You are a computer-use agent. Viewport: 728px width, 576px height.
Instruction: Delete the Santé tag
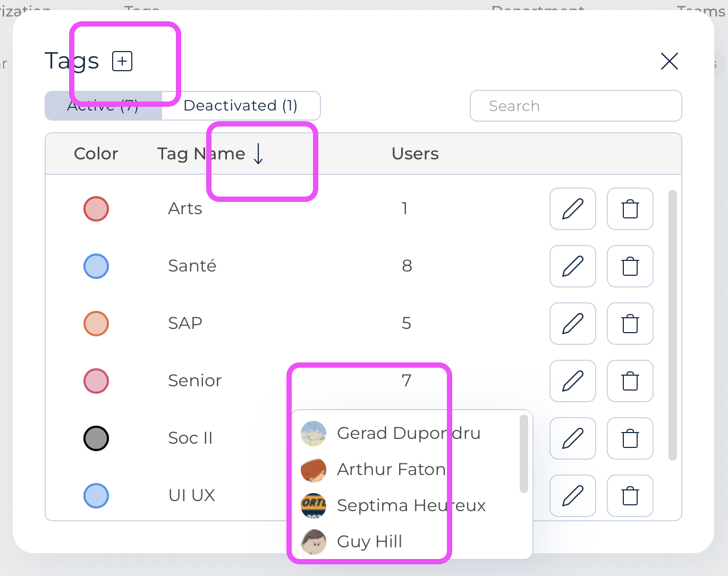point(630,266)
